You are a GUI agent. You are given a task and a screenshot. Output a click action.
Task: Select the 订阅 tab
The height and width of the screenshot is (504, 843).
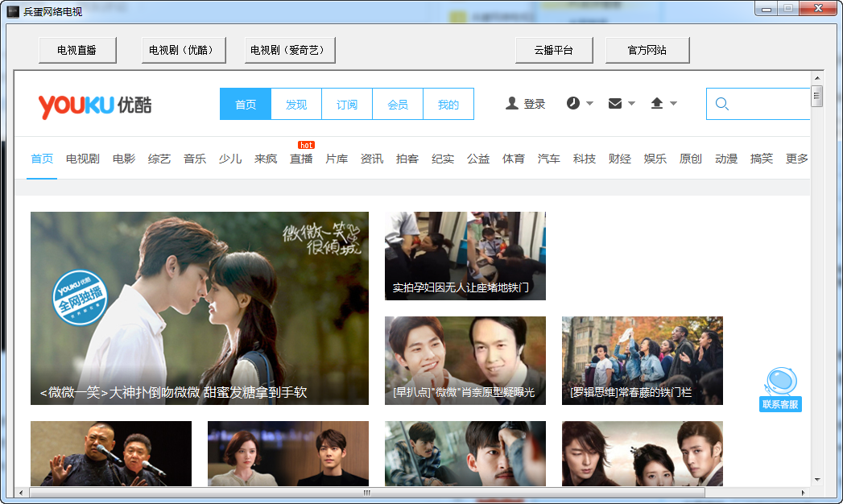[347, 104]
